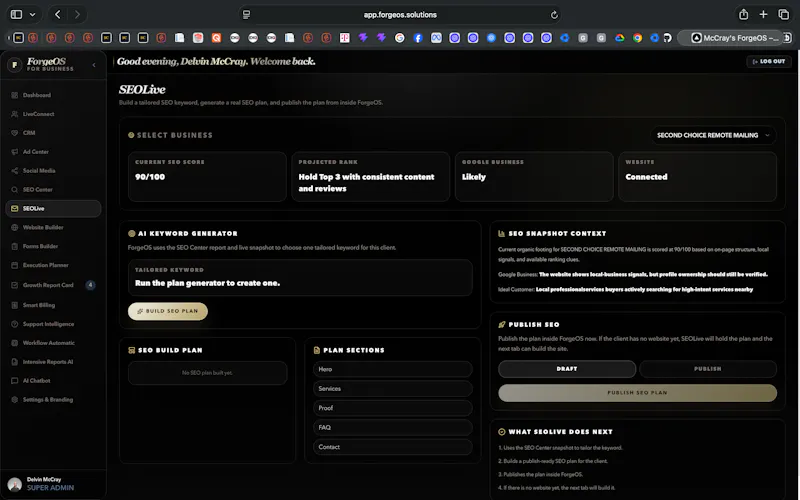Expand the Contact plan section
Viewport: 800px width, 500px height.
coord(392,446)
